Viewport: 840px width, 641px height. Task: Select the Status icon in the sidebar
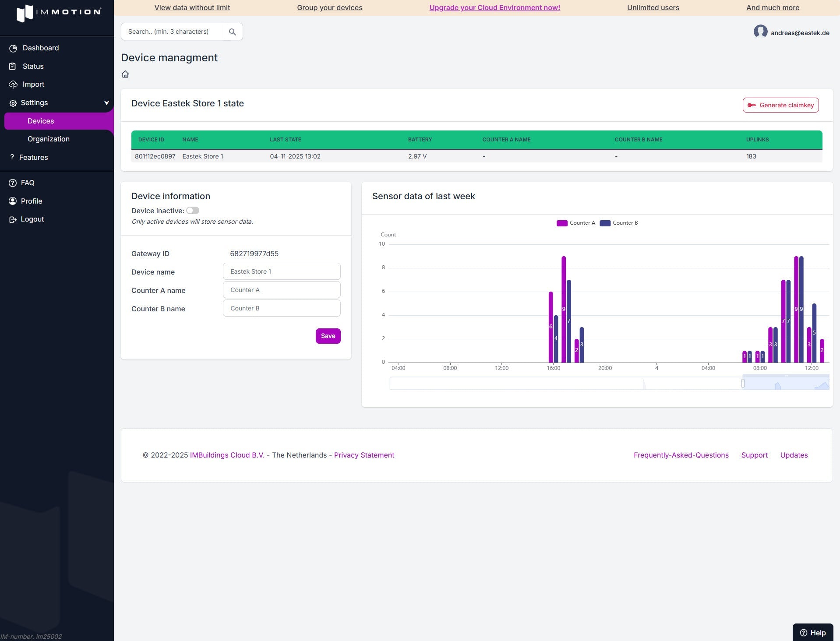pyautogui.click(x=13, y=66)
